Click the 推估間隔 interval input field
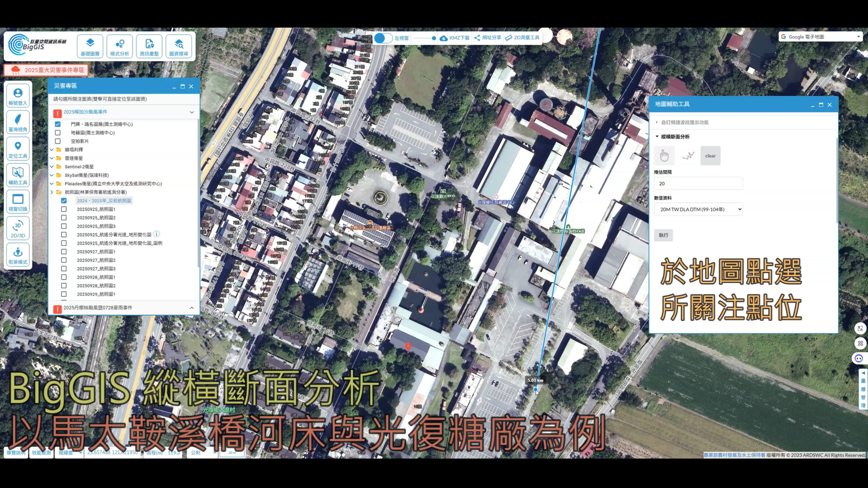 (x=698, y=183)
